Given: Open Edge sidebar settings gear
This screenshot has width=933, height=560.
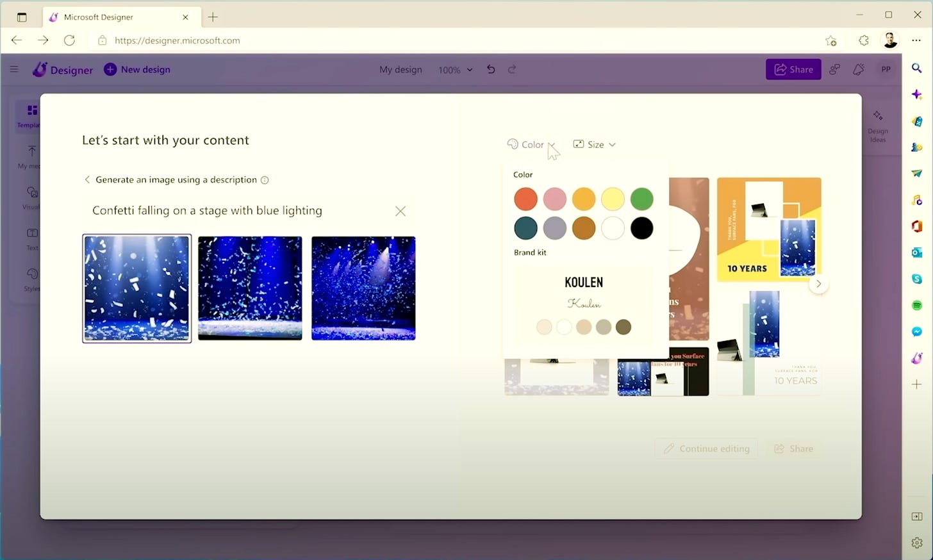Looking at the screenshot, I should [917, 543].
